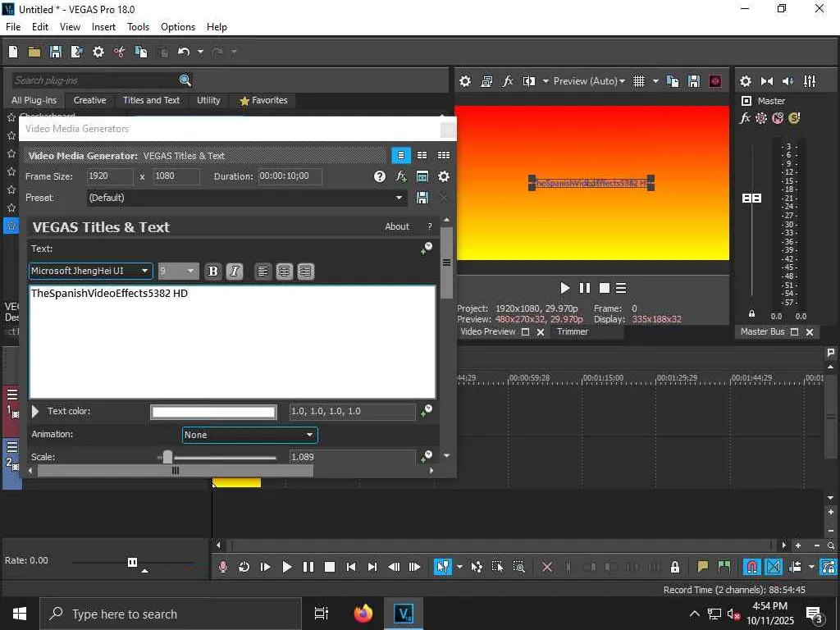840x630 pixels.
Task: Toggle Split Screen View in the preview
Action: point(529,81)
